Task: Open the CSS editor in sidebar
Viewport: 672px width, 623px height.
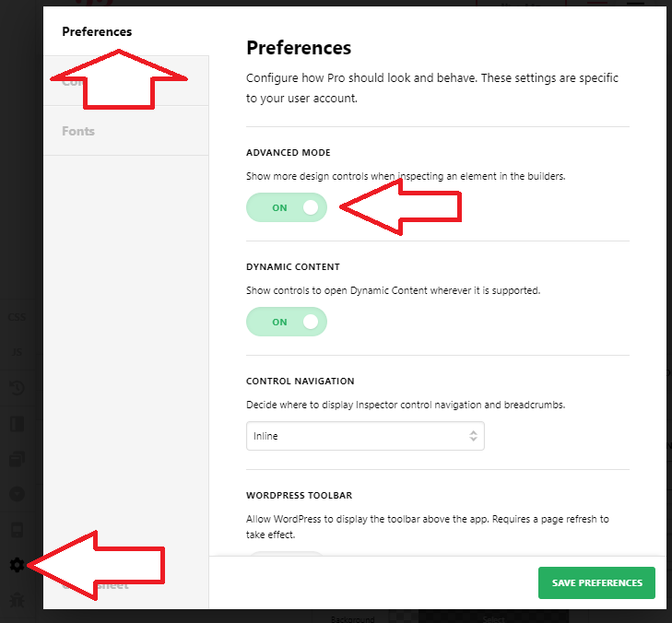Action: (x=18, y=317)
